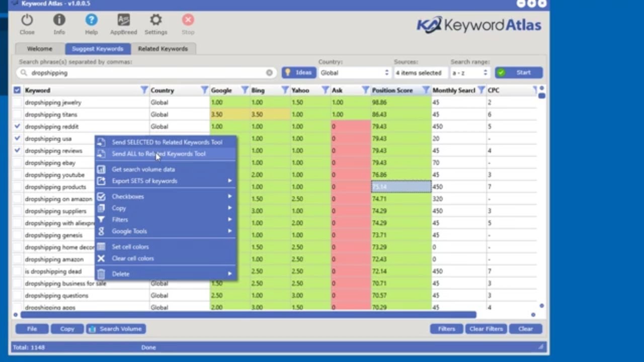Click the Search Volume button
This screenshot has width=644, height=362.
coord(116,329)
